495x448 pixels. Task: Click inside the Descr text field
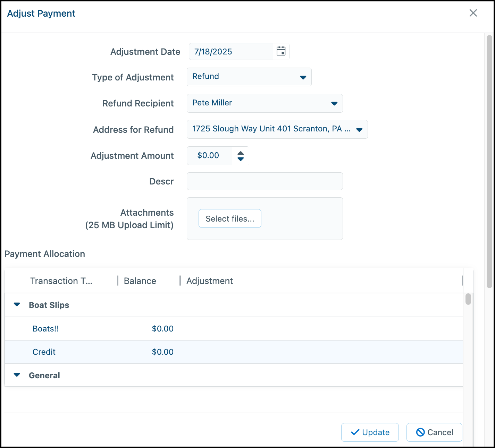tap(265, 181)
